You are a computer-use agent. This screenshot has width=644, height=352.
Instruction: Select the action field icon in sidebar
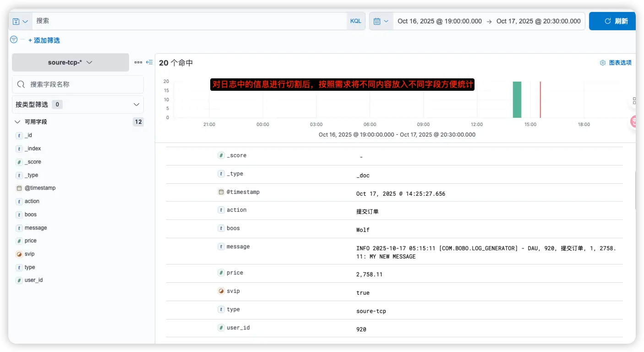click(x=19, y=202)
